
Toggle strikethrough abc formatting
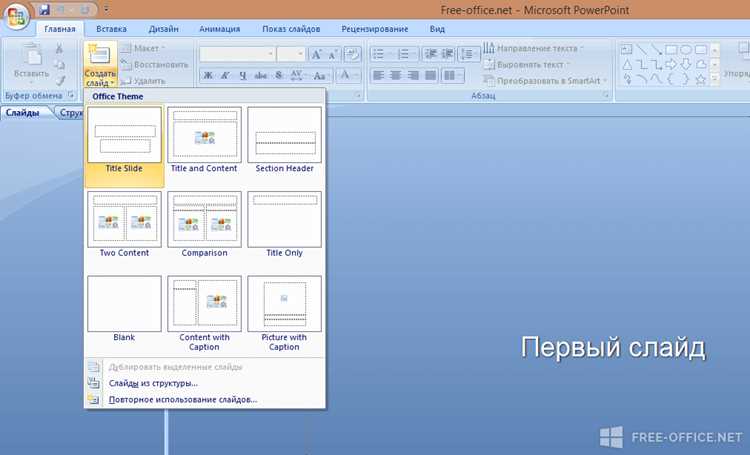(261, 76)
